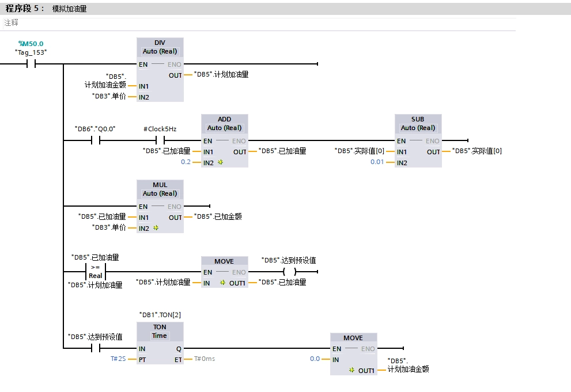Click the bottom MOVE OUT1 operand 计划加油金额
This screenshot has width=571, height=392.
pos(408,365)
